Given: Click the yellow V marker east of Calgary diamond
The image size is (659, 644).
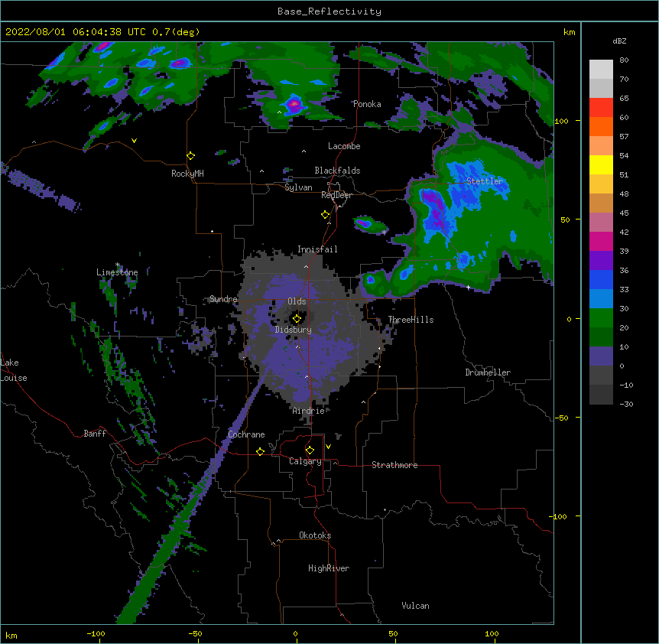Looking at the screenshot, I should click(x=328, y=447).
